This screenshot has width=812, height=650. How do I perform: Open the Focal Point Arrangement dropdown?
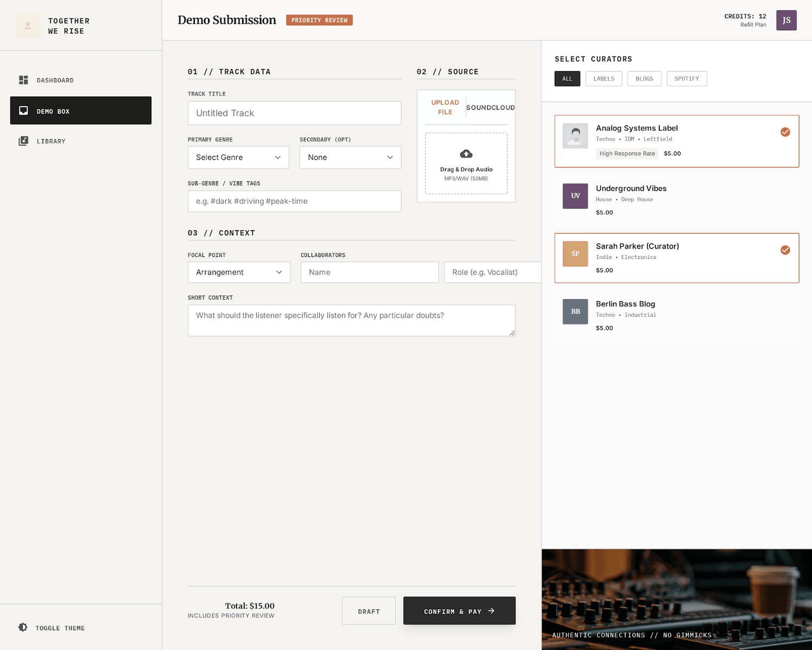pyautogui.click(x=239, y=272)
